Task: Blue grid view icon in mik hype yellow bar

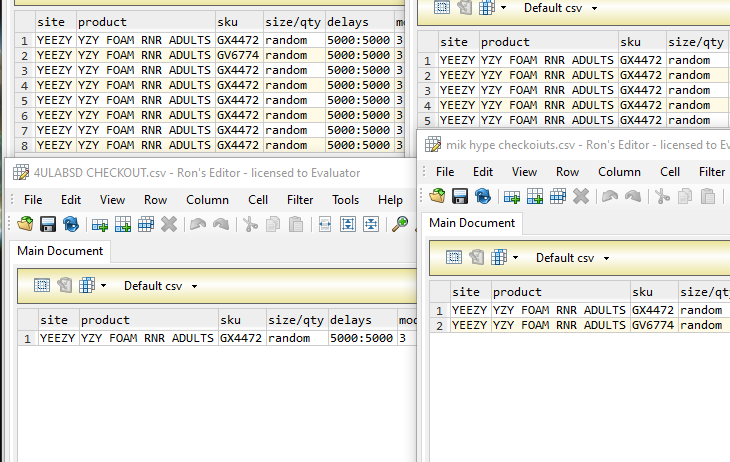Action: (499, 257)
